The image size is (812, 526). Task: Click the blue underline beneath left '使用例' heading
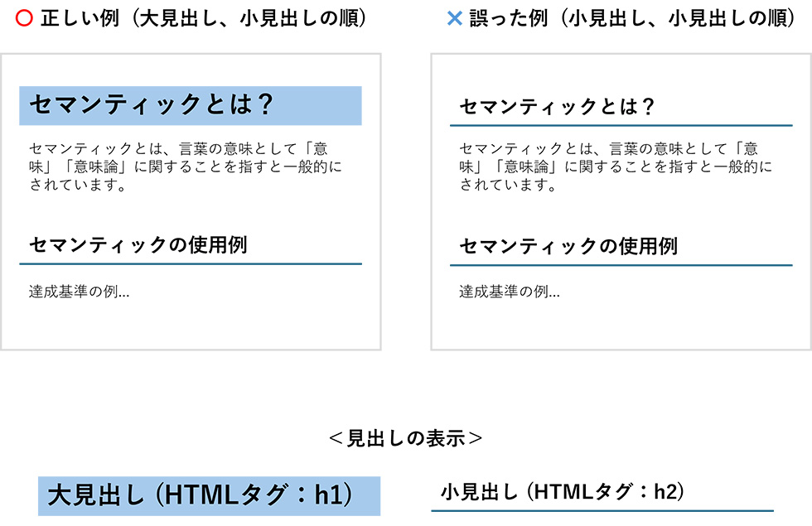[191, 264]
